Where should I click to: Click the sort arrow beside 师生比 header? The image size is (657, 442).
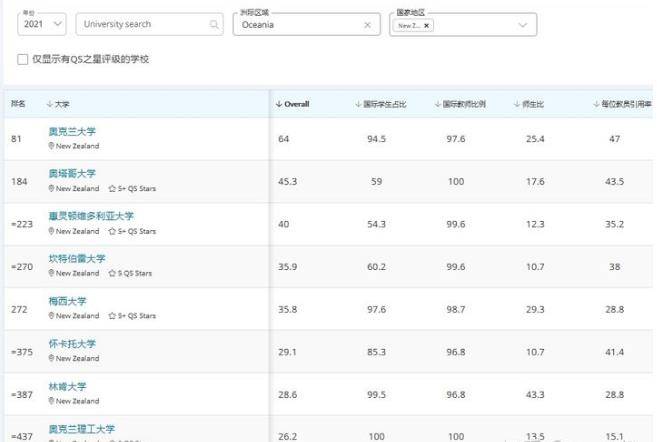515,104
